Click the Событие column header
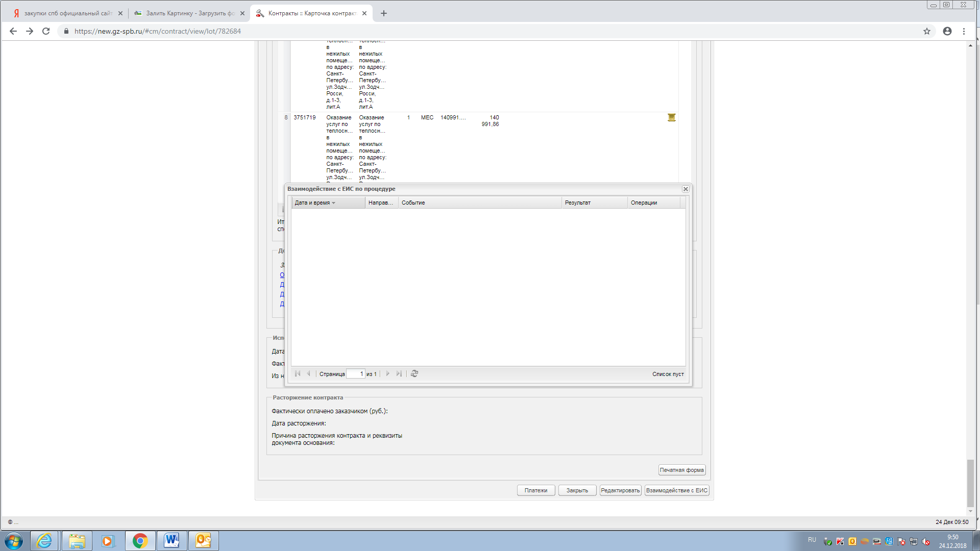980x551 pixels. pos(480,203)
